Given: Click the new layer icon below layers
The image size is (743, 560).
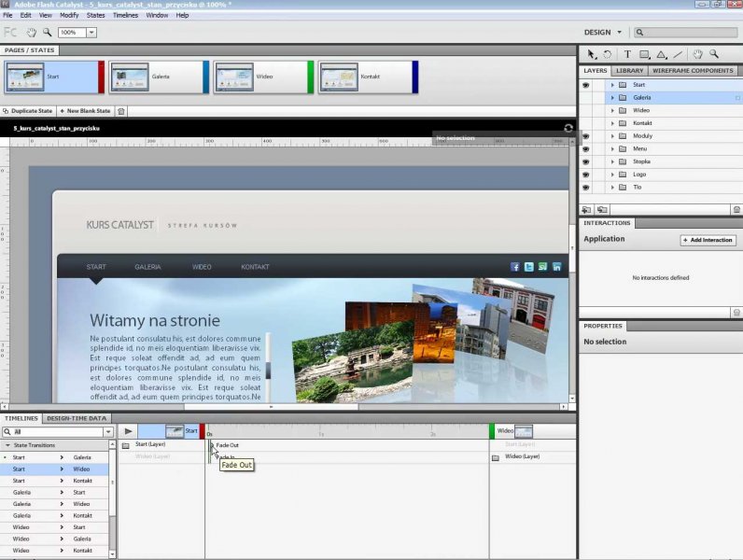Looking at the screenshot, I should pyautogui.click(x=587, y=210).
